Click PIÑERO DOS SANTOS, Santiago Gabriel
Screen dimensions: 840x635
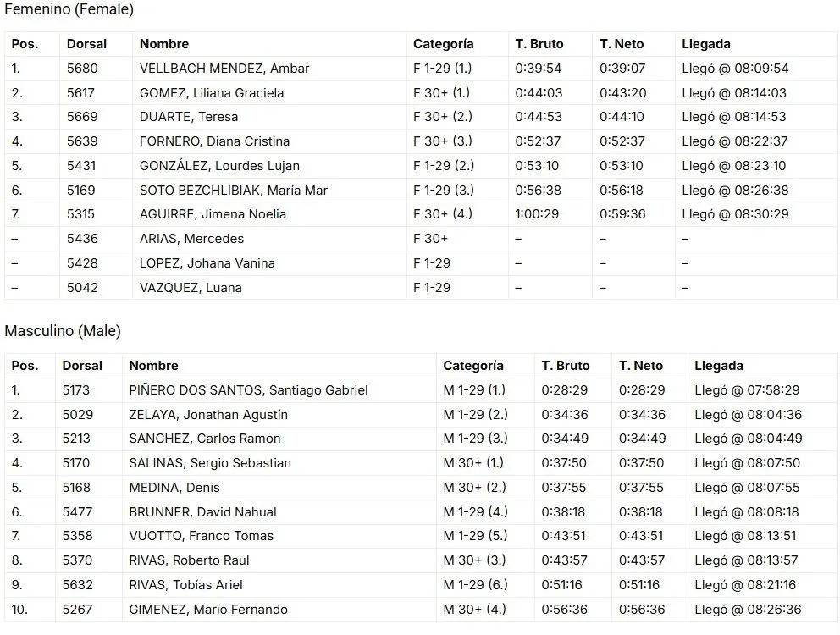click(x=248, y=390)
